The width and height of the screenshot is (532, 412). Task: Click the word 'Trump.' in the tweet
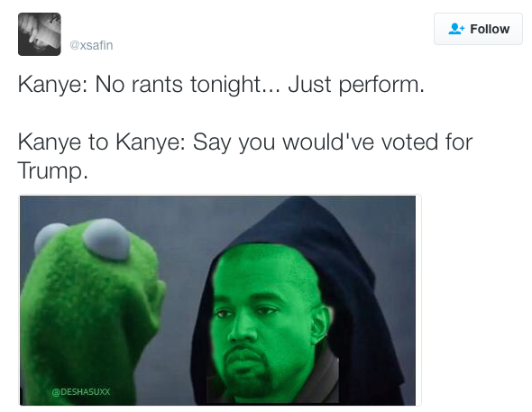52,170
